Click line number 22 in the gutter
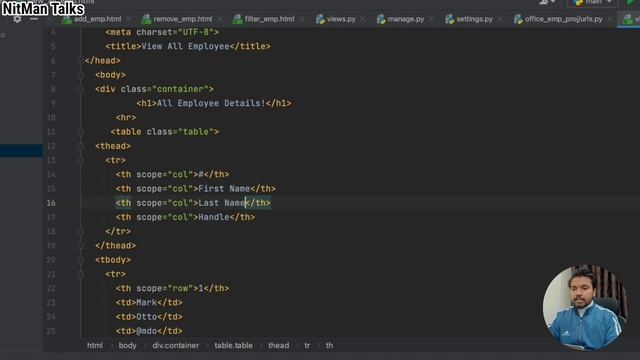This screenshot has height=360, width=640. 51,288
